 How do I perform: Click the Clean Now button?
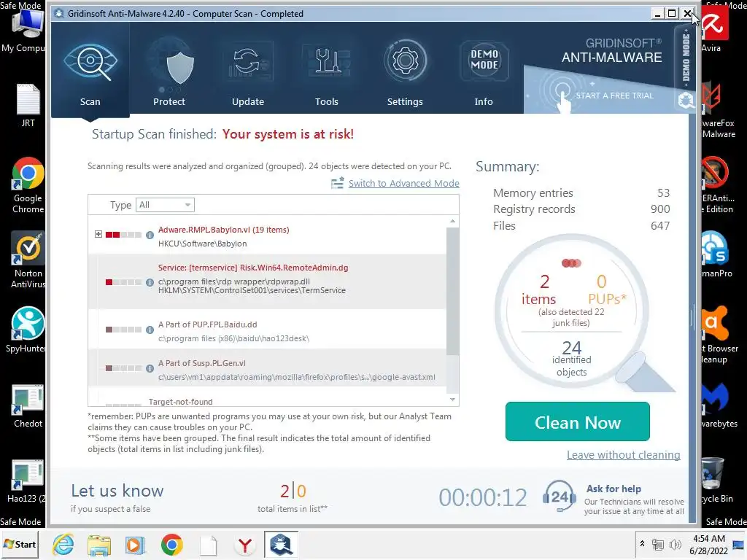point(578,421)
